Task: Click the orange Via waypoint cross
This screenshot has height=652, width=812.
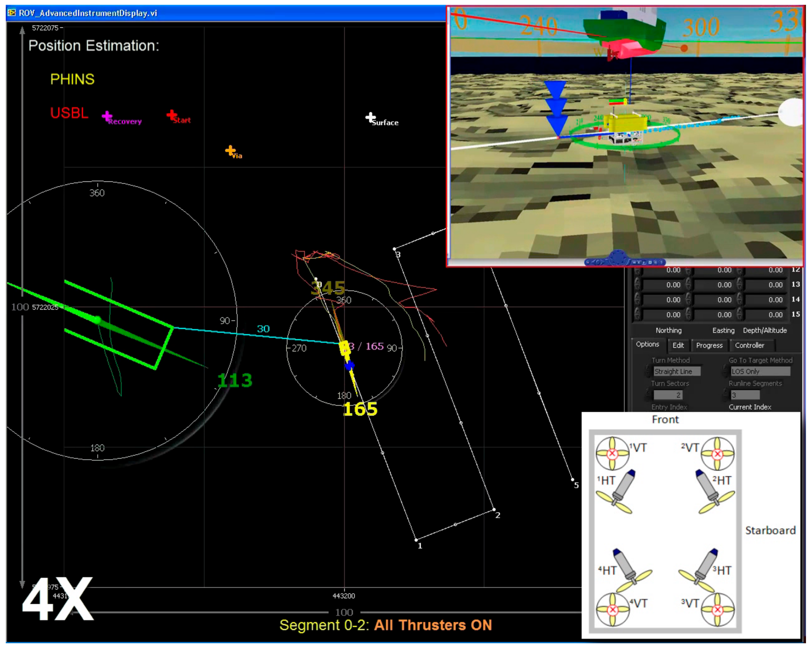Action: click(230, 151)
